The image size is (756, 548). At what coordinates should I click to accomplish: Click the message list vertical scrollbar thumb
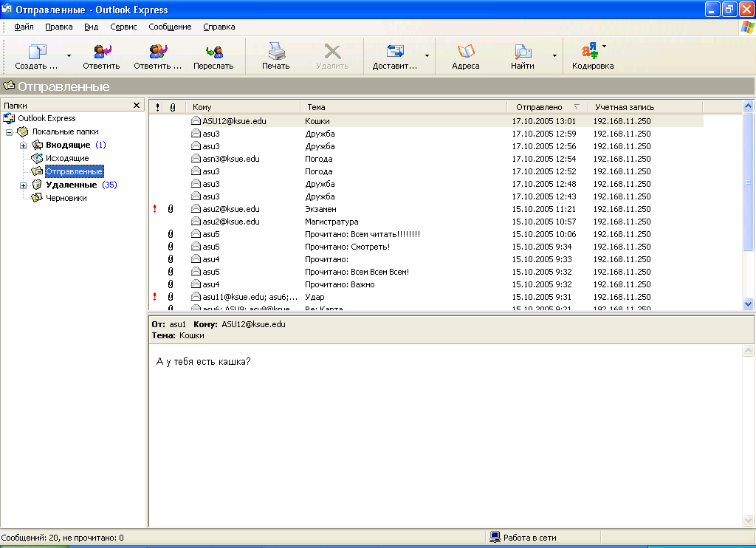tap(749, 182)
